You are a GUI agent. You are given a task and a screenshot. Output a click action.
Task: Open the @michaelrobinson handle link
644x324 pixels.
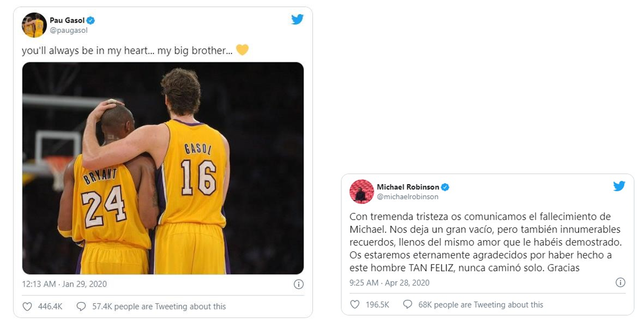[408, 197]
